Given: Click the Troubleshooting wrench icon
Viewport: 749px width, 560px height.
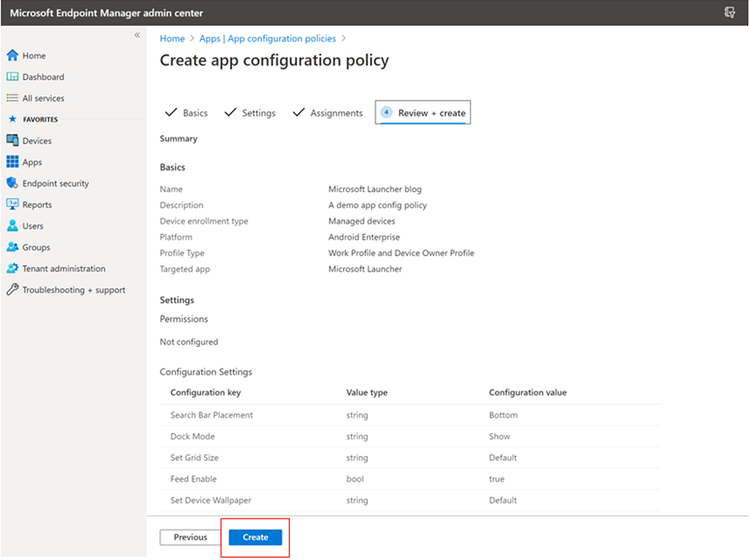Looking at the screenshot, I should tap(12, 290).
